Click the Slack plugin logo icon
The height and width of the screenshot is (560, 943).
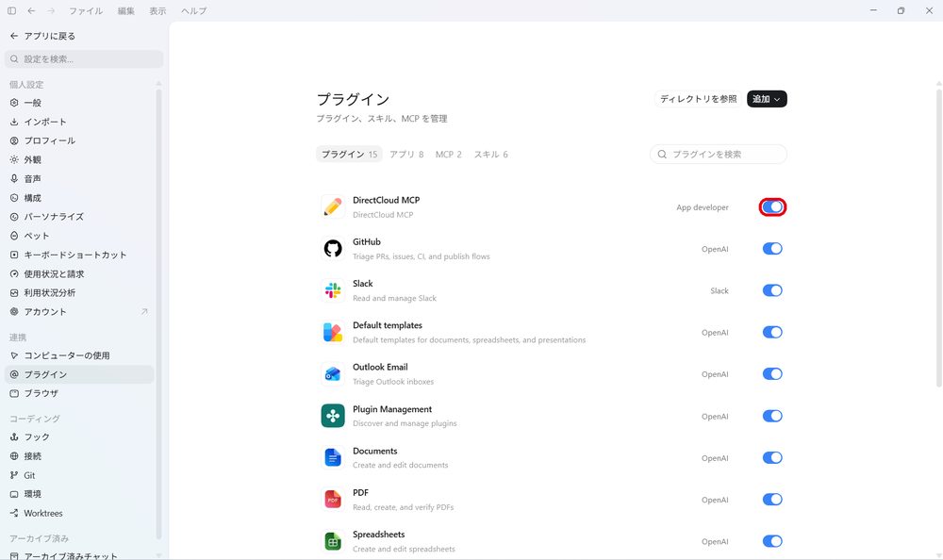pyautogui.click(x=333, y=290)
